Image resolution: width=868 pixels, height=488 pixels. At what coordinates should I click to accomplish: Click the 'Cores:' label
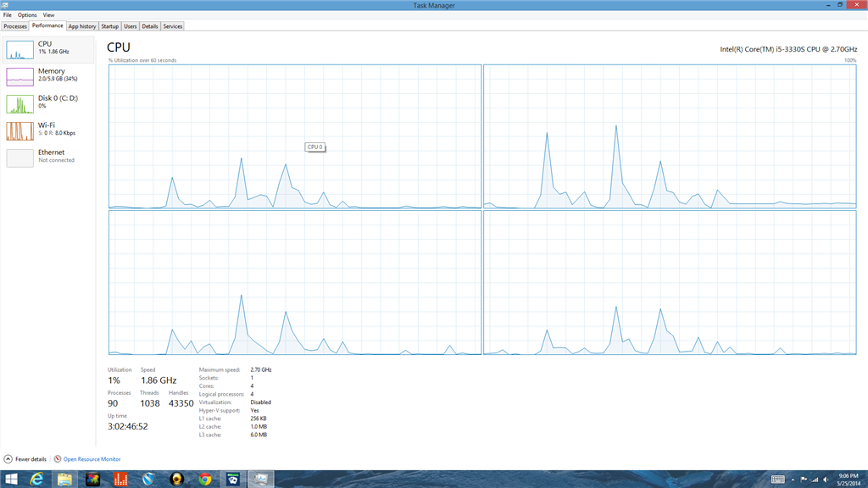(207, 386)
